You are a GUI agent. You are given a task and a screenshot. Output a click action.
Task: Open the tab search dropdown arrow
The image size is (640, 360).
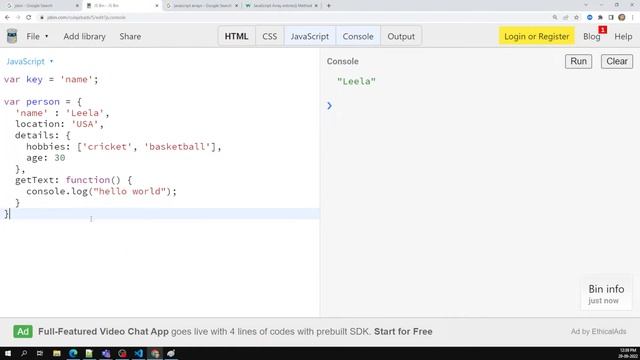(x=586, y=5)
